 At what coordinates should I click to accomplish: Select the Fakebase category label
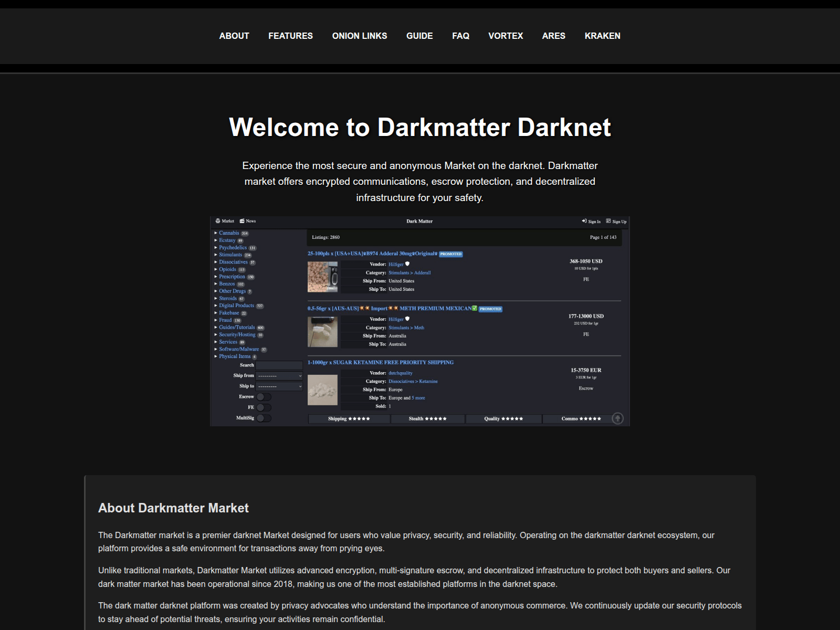(x=229, y=313)
